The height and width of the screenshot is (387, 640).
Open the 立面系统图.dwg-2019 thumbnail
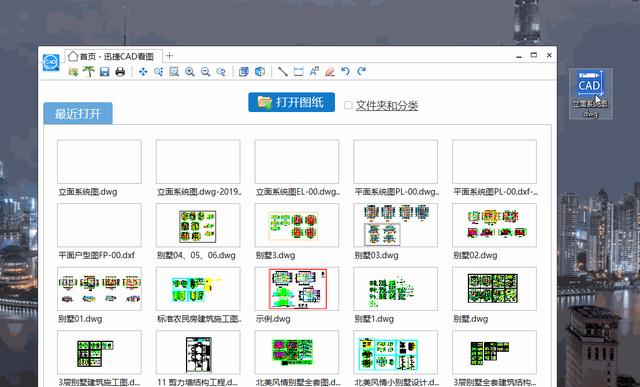(198, 162)
